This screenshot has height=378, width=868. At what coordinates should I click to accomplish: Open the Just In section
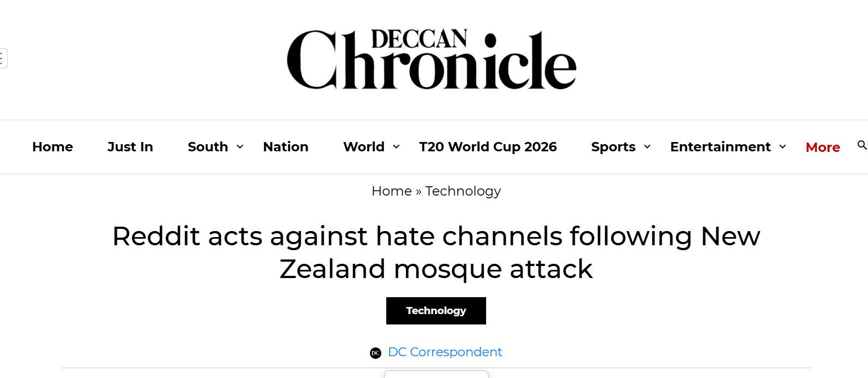tap(130, 147)
